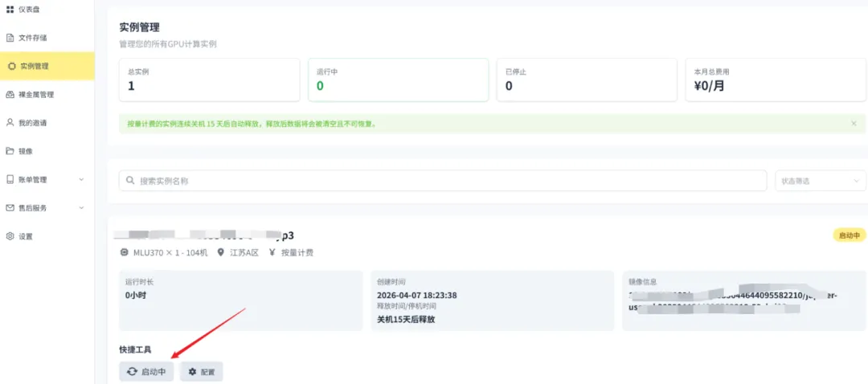Click the text 管理您的所有GPU计算实例
868x384 pixels.
pyautogui.click(x=168, y=44)
